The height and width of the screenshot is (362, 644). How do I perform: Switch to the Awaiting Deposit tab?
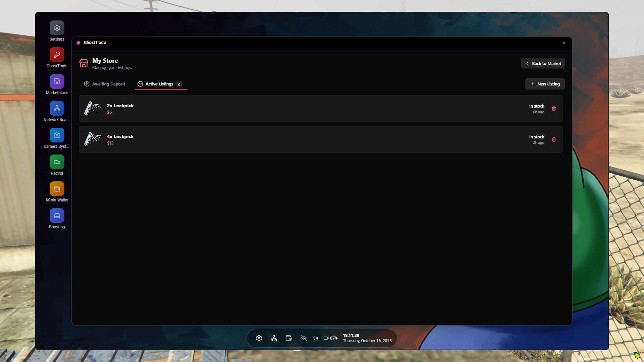pos(104,84)
